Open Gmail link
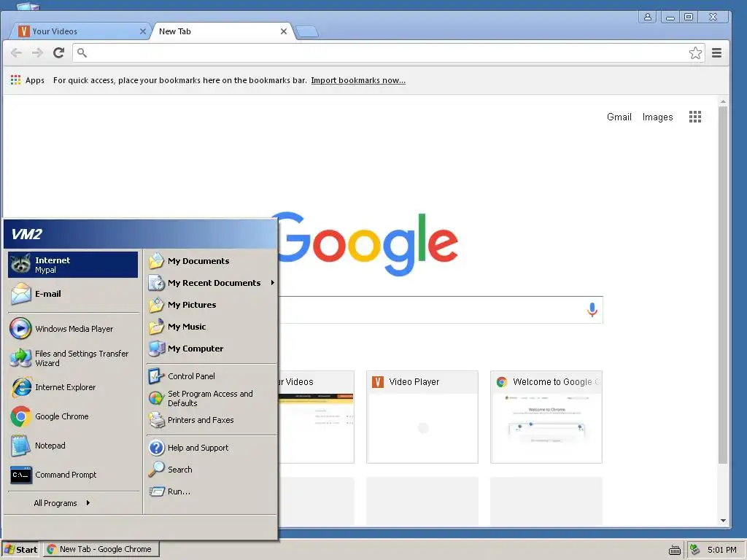This screenshot has width=747, height=560. pos(619,117)
